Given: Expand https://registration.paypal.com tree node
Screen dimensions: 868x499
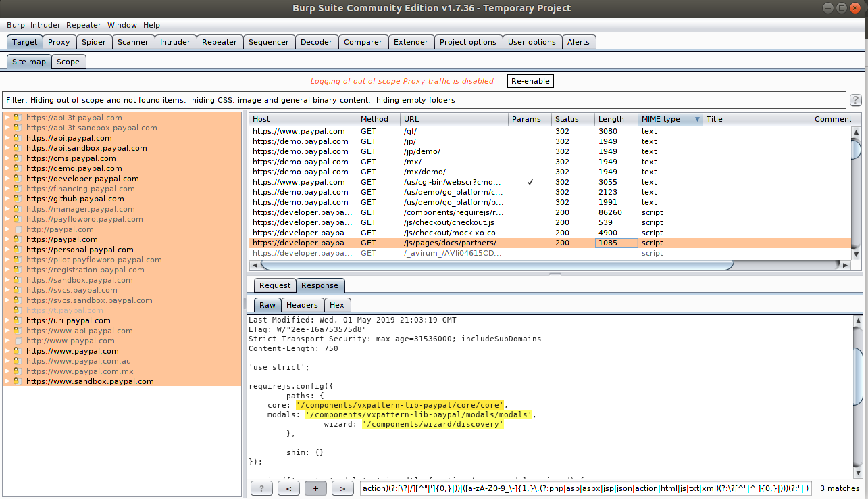Looking at the screenshot, I should [7, 270].
